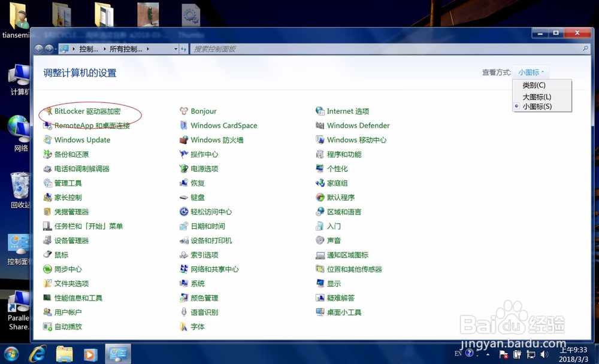The image size is (599, 364).
Task: Expand the address bar history dropdown arrow
Action: 176,49
